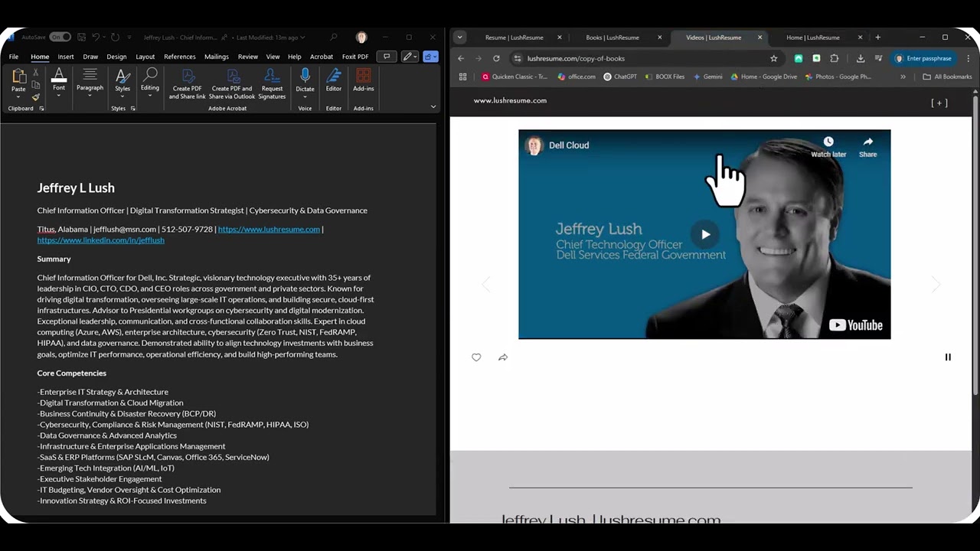Click the Chrome back arrow
This screenshot has height=551, width=980.
point(461,58)
